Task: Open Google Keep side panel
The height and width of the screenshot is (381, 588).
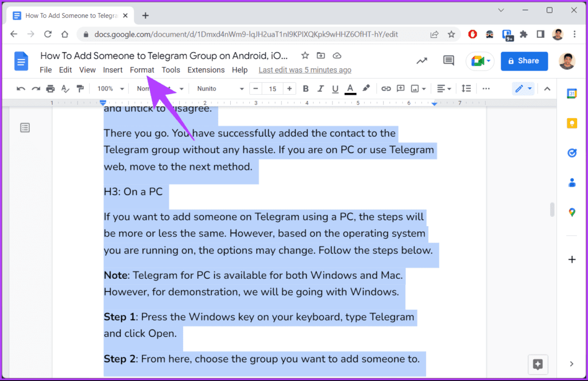Action: [x=572, y=123]
